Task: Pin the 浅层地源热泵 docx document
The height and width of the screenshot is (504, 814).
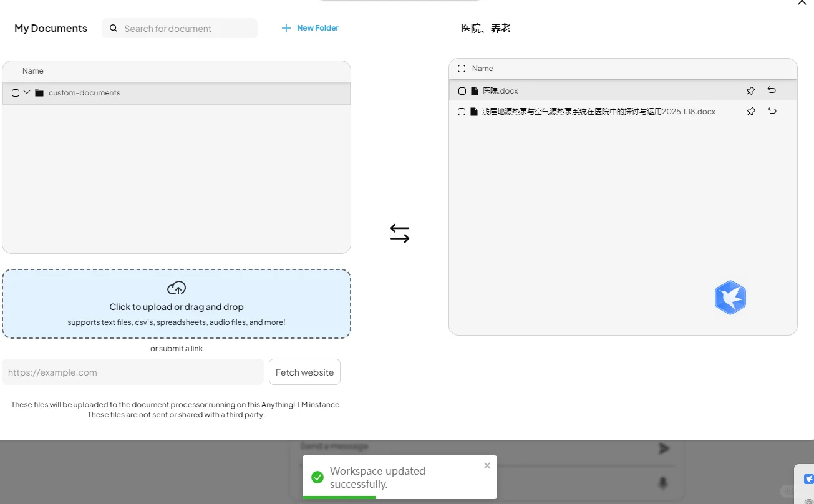Action: pyautogui.click(x=751, y=112)
